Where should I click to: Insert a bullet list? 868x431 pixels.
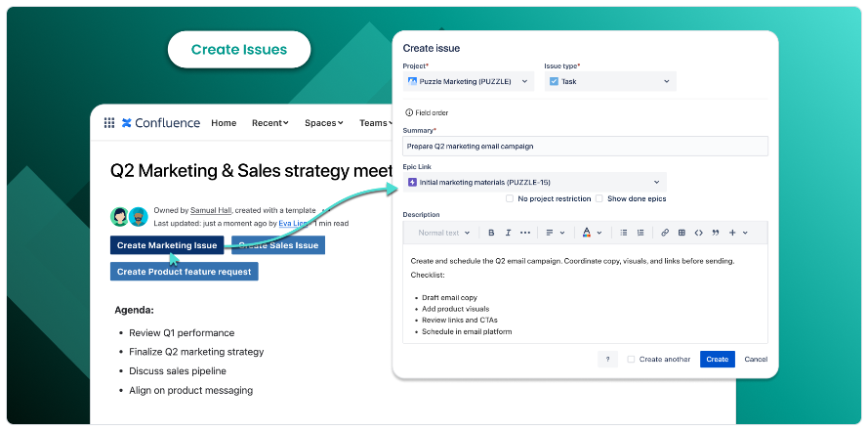click(623, 233)
